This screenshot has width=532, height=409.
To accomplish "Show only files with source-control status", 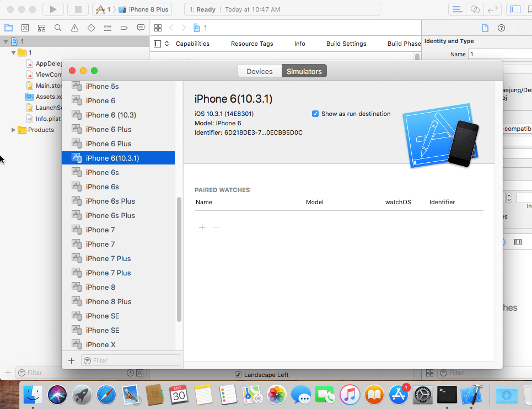I will pyautogui.click(x=140, y=373).
